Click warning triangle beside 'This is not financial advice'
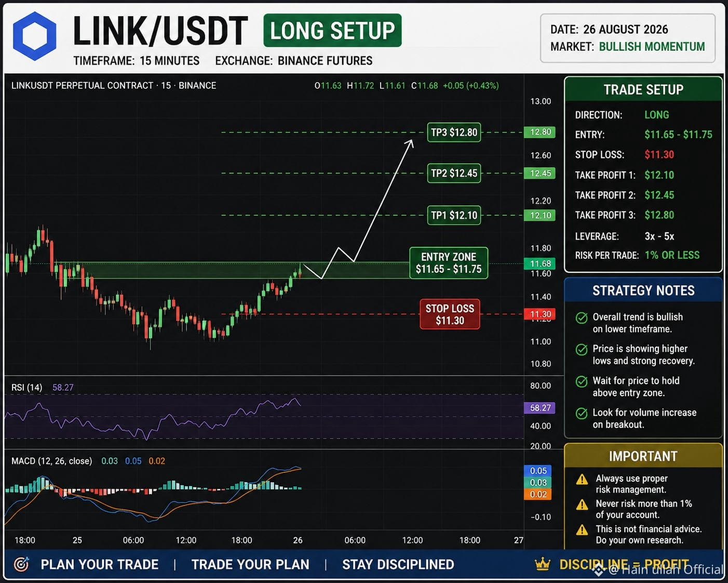Screen dimensions: 728x583 pyautogui.click(x=582, y=530)
